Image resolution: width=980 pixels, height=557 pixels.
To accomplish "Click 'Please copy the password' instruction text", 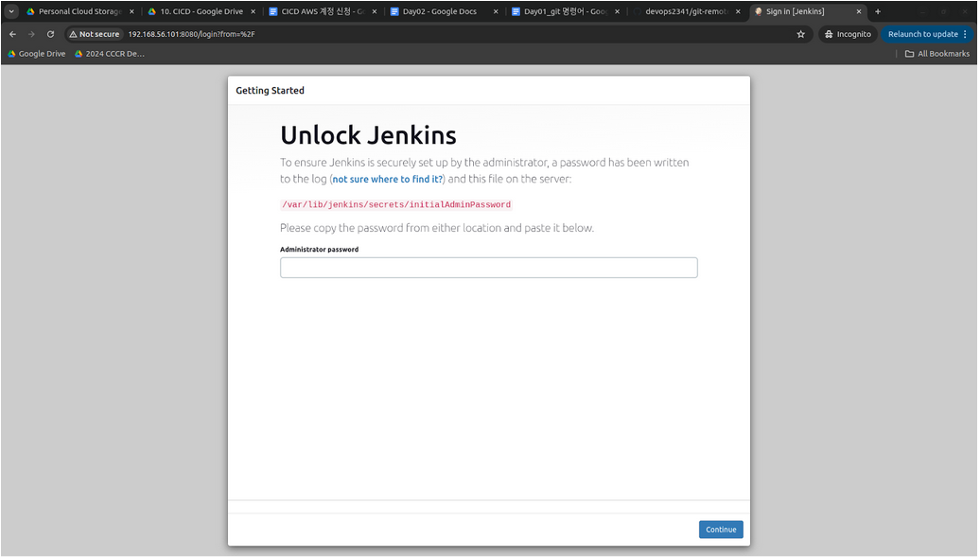I will [437, 228].
